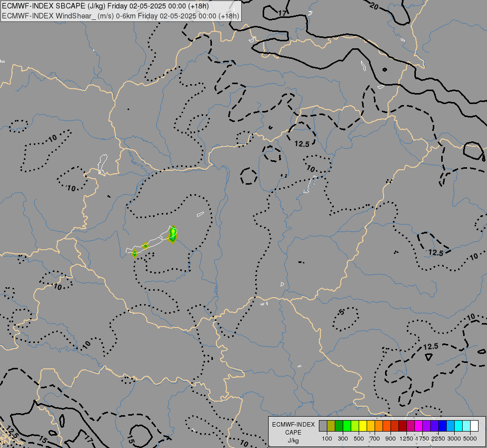487x448 pixels.
Task: Pick the lime yellow-green legend swatch
Action: coord(355,426)
